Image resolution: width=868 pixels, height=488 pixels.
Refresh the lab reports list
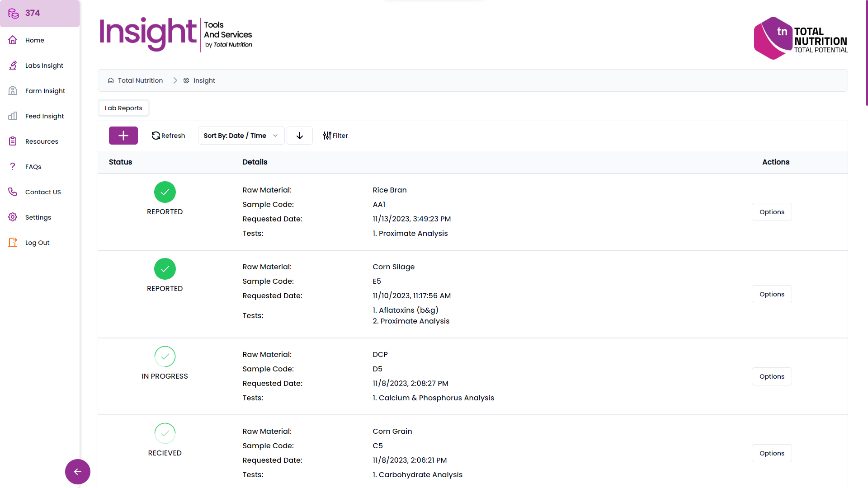click(168, 136)
